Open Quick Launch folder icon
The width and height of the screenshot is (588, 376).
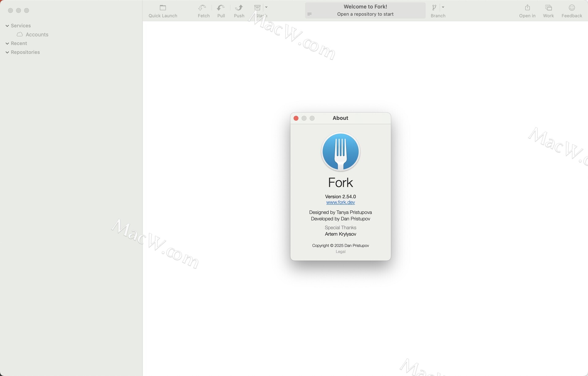point(163,8)
